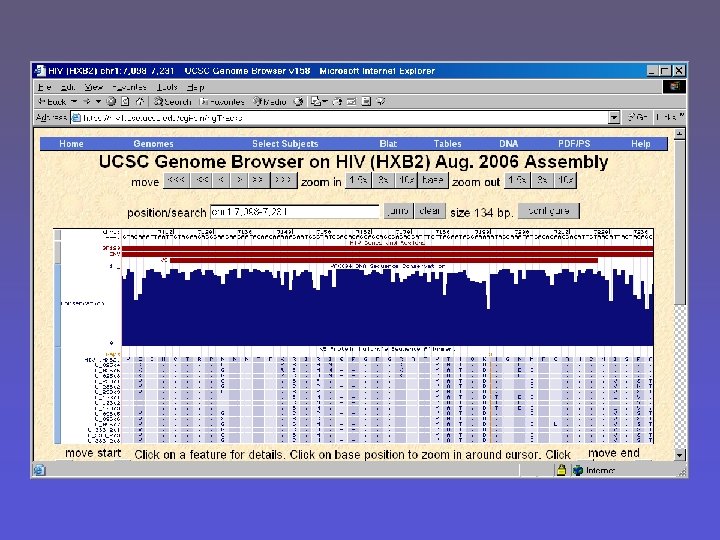The height and width of the screenshot is (540, 720).
Task: Zoom in 3x
Action: tap(383, 180)
